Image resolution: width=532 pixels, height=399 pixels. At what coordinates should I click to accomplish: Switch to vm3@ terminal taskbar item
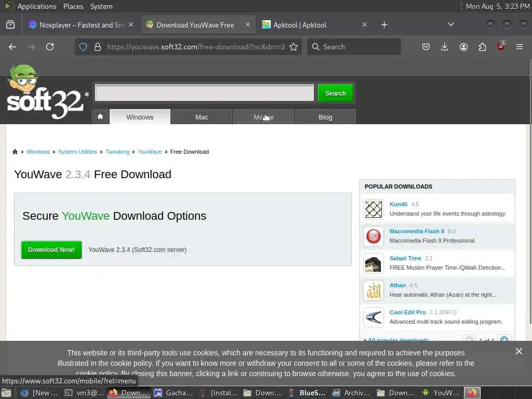[x=85, y=393]
